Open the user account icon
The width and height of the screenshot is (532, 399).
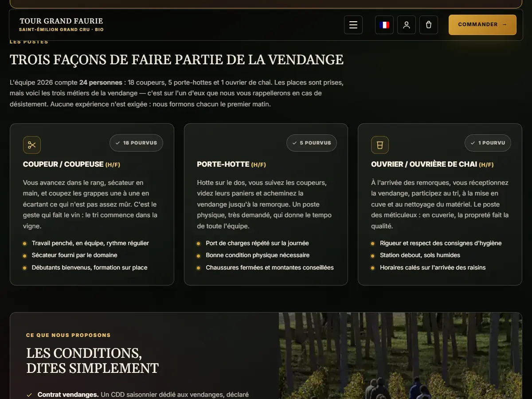[407, 25]
